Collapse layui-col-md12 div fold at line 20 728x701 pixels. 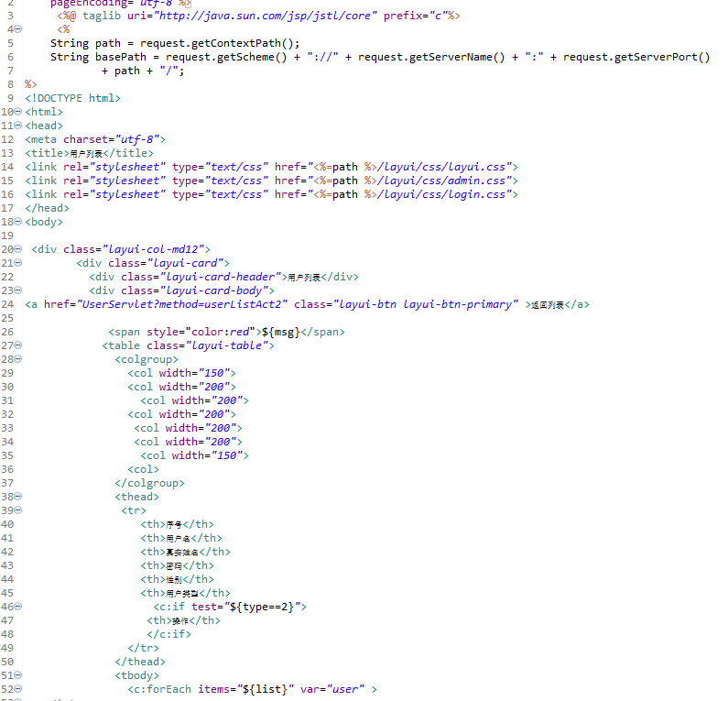pos(18,249)
